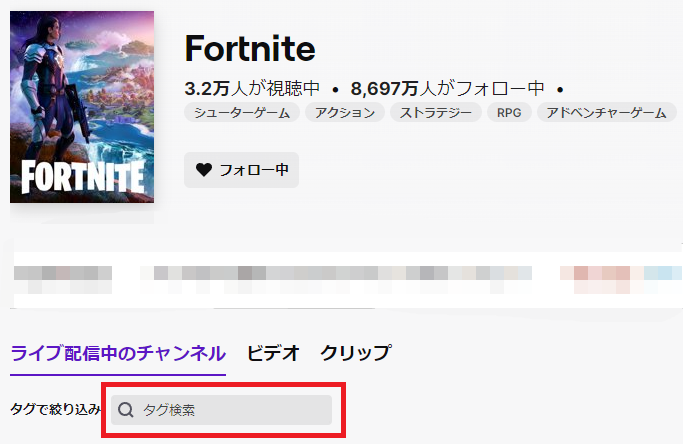The height and width of the screenshot is (444, 683).
Task: Open the ストラテジー tag
Action: point(435,112)
